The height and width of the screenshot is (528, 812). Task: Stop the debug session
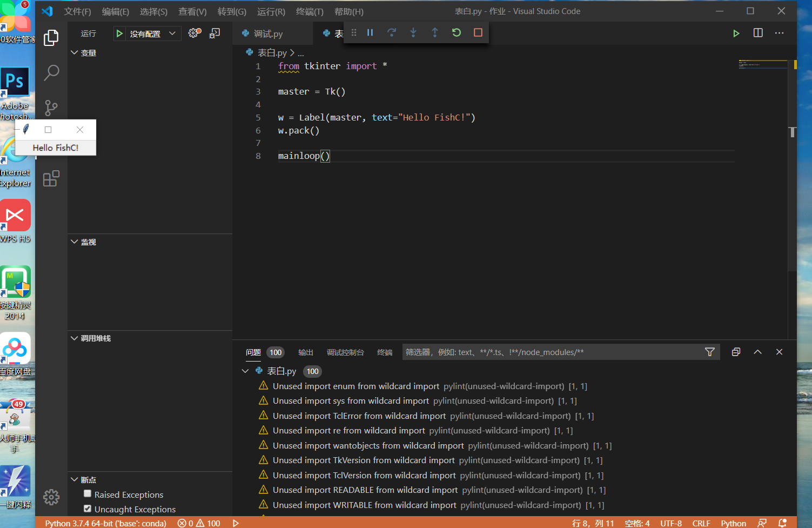click(478, 32)
